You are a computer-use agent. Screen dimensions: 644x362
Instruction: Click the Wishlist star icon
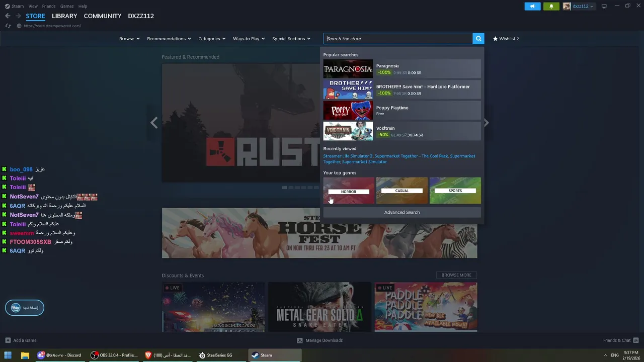[x=495, y=39]
